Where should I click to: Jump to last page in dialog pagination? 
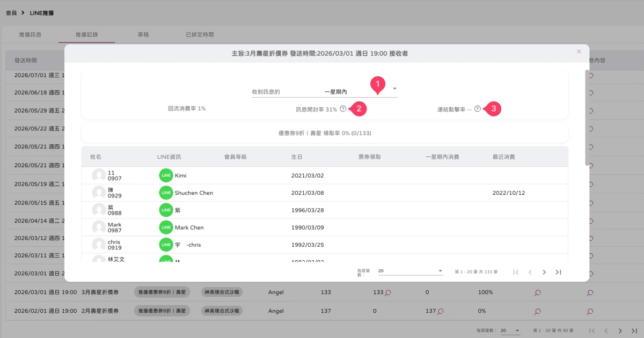558,272
